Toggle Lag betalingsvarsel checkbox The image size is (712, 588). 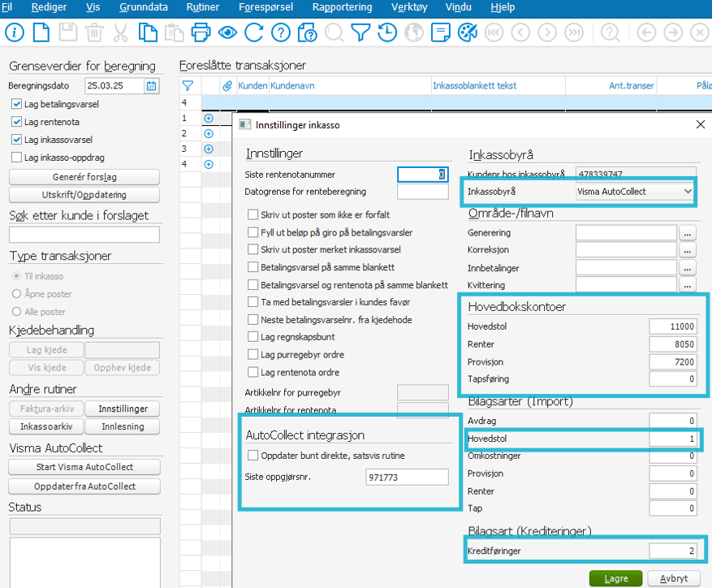pyautogui.click(x=17, y=104)
